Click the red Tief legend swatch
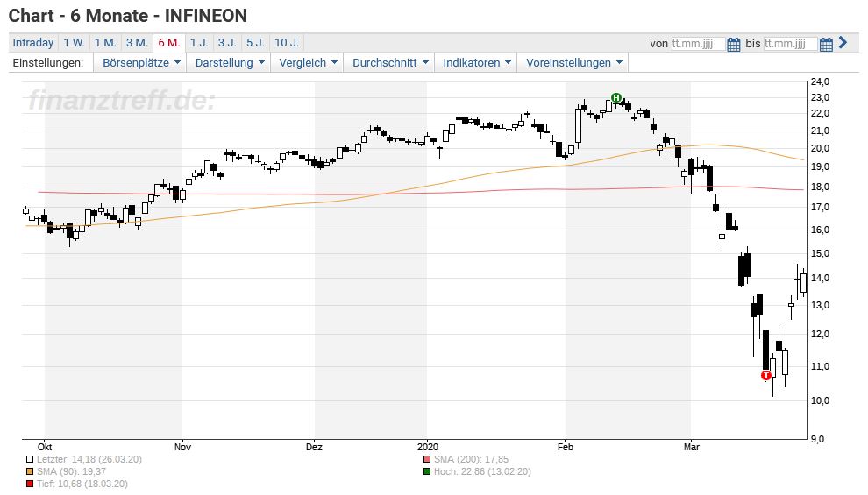The width and height of the screenshot is (868, 495). [x=29, y=484]
